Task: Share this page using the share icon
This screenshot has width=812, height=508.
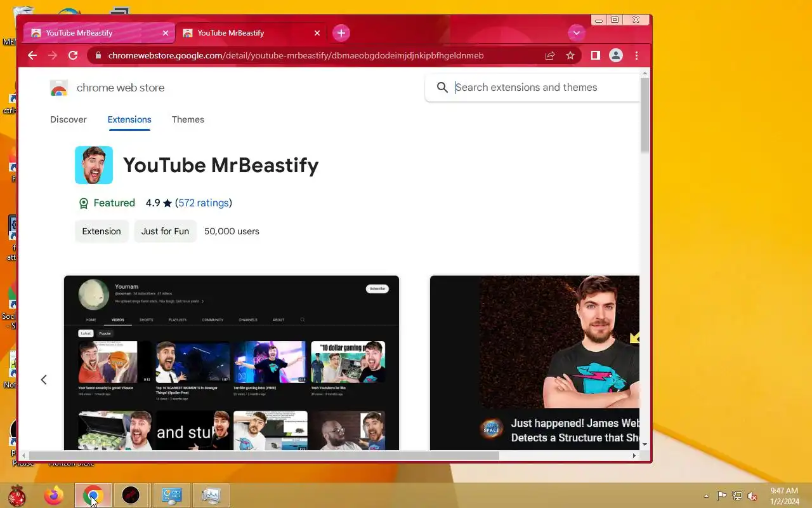Action: point(550,55)
